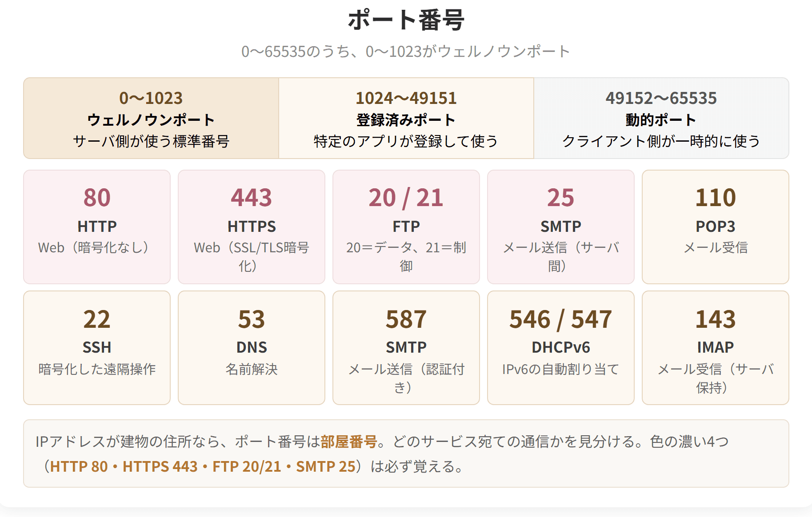Viewport: 812px width, 517px height.
Task: Select the 1024〜49151 登録済みポート range card
Action: pos(406,118)
